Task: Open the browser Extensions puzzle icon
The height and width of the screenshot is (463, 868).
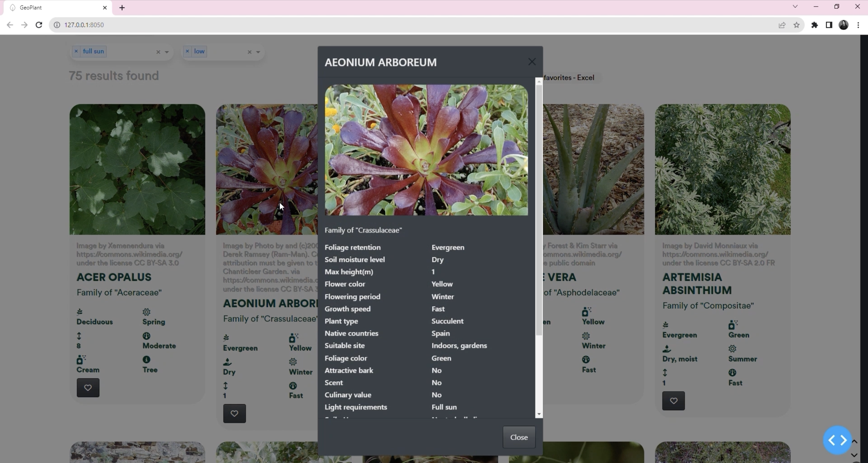Action: coord(815,25)
